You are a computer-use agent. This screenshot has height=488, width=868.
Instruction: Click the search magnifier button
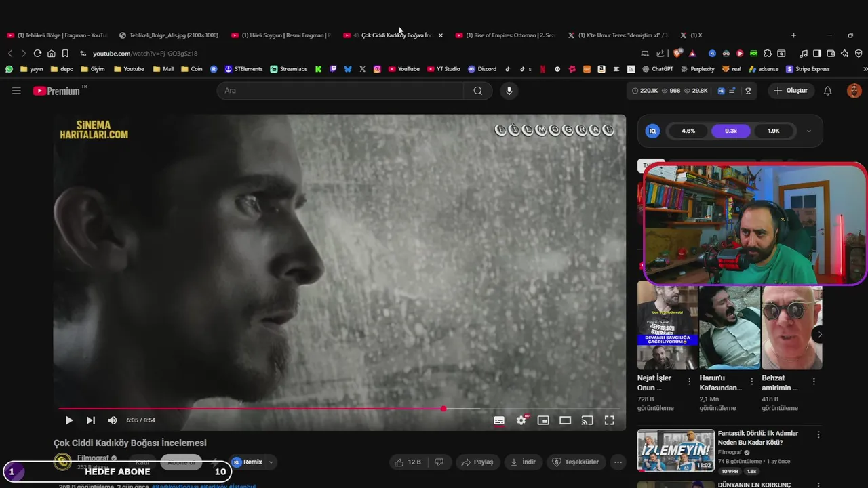(x=478, y=91)
